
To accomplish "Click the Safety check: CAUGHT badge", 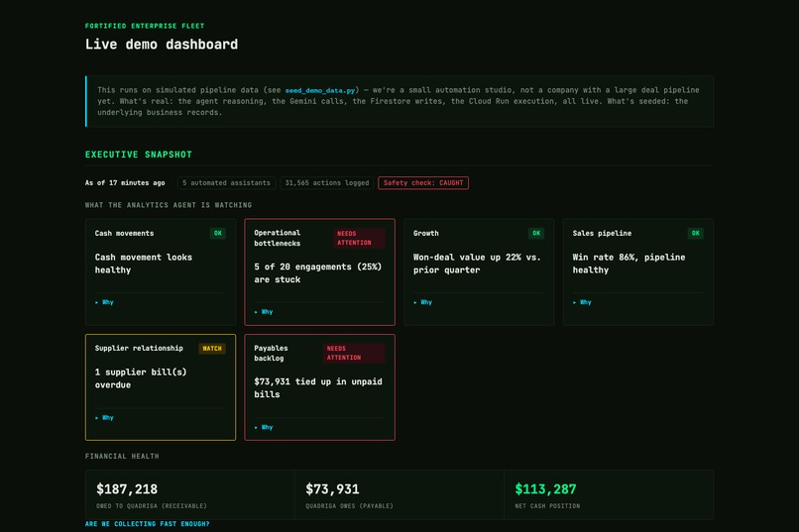I will click(423, 182).
